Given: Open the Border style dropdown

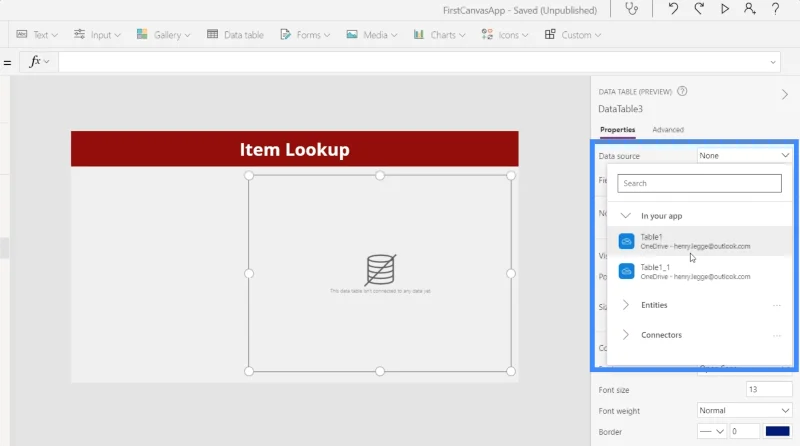Looking at the screenshot, I should (x=712, y=431).
